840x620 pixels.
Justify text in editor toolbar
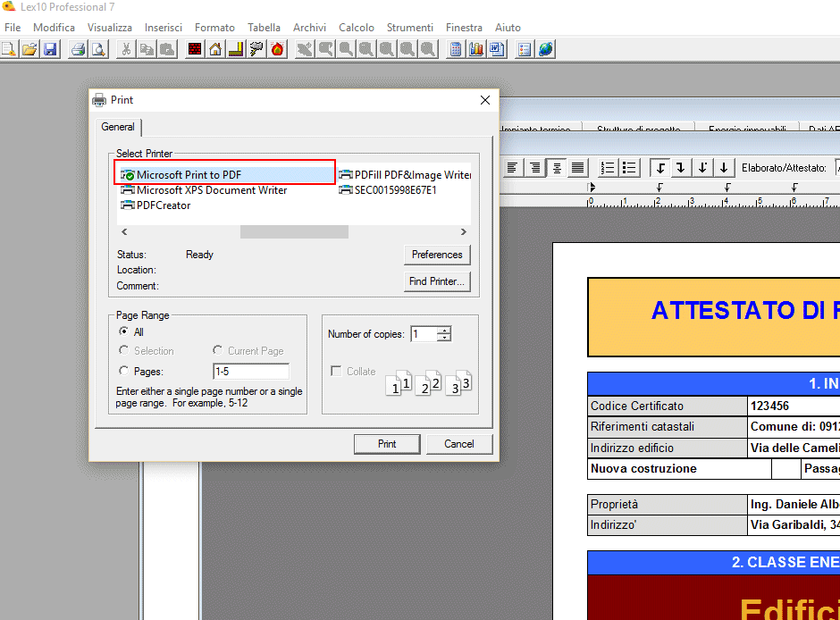click(577, 168)
